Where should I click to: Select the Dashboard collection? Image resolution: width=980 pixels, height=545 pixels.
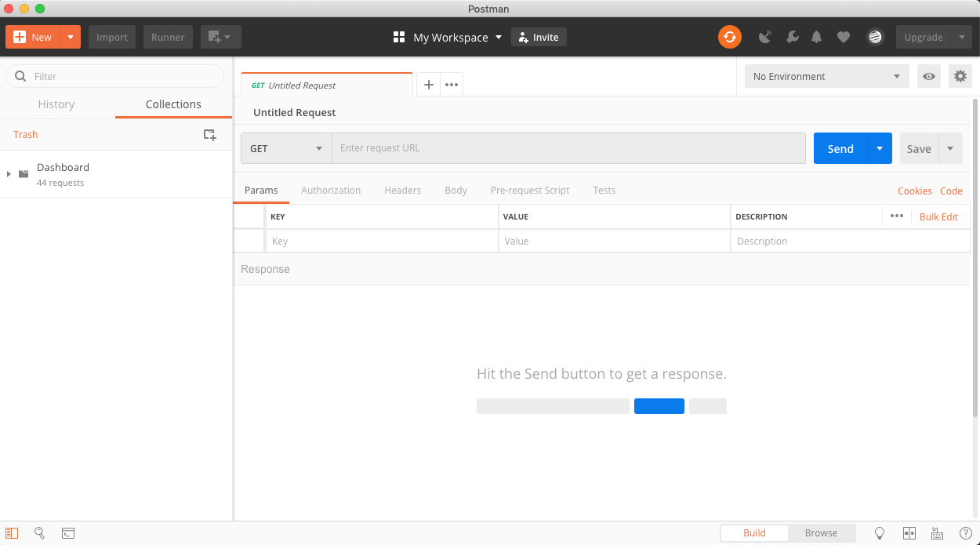click(116, 174)
